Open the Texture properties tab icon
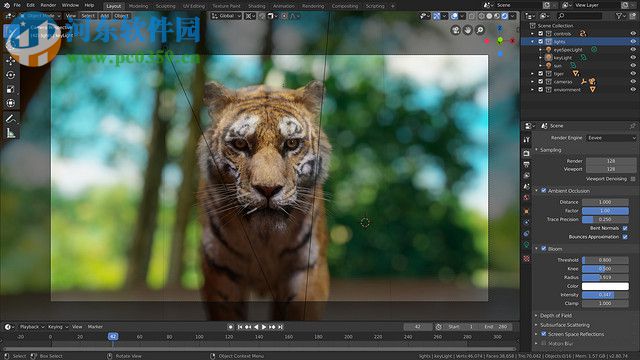Screen dimensions: 640x360 pos(527,258)
